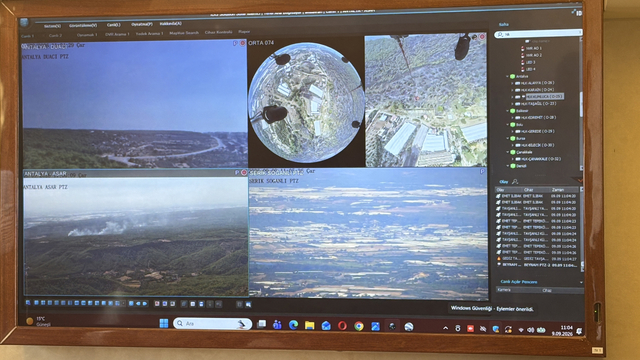Screen dimensions: 640x360
Task: Select the HLK-KOREMET (0-28) device
Action: click(538, 118)
